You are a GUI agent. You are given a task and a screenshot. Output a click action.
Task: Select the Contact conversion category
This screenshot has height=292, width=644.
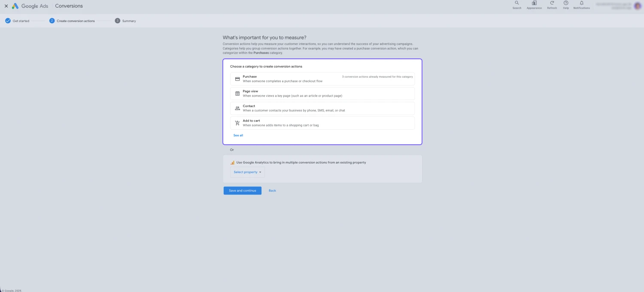pyautogui.click(x=322, y=108)
